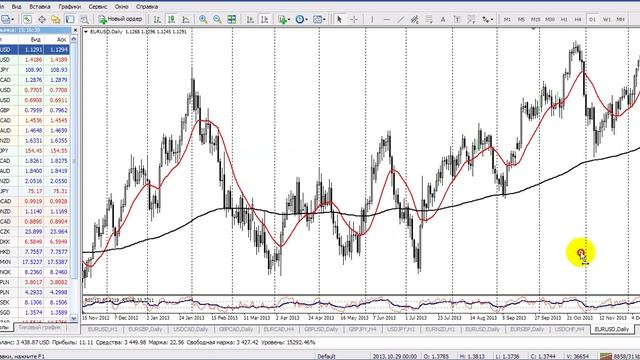640x360 pixels.
Task: Select the cursor arrow tool
Action: 339,19
